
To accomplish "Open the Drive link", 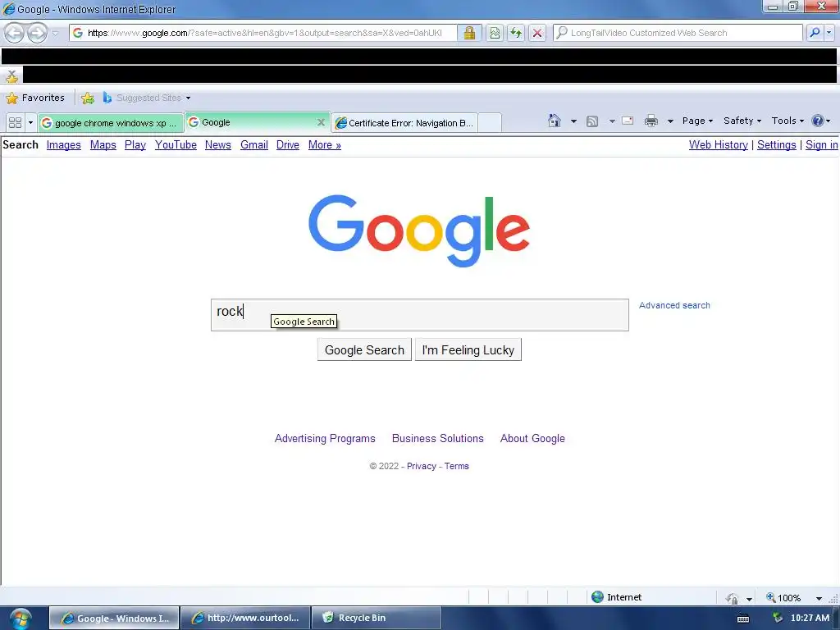I will [288, 144].
